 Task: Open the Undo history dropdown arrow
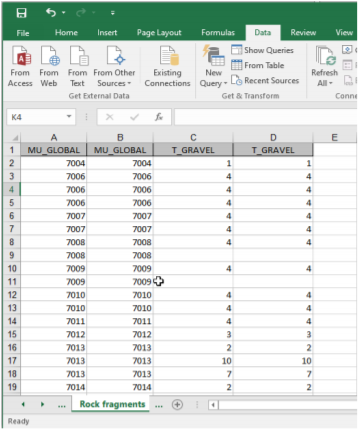(63, 13)
